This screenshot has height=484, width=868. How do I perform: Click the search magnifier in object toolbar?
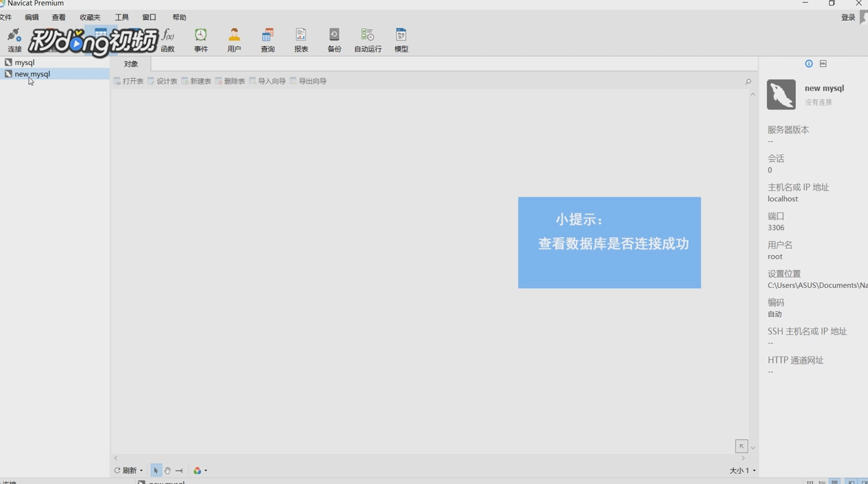[748, 82]
